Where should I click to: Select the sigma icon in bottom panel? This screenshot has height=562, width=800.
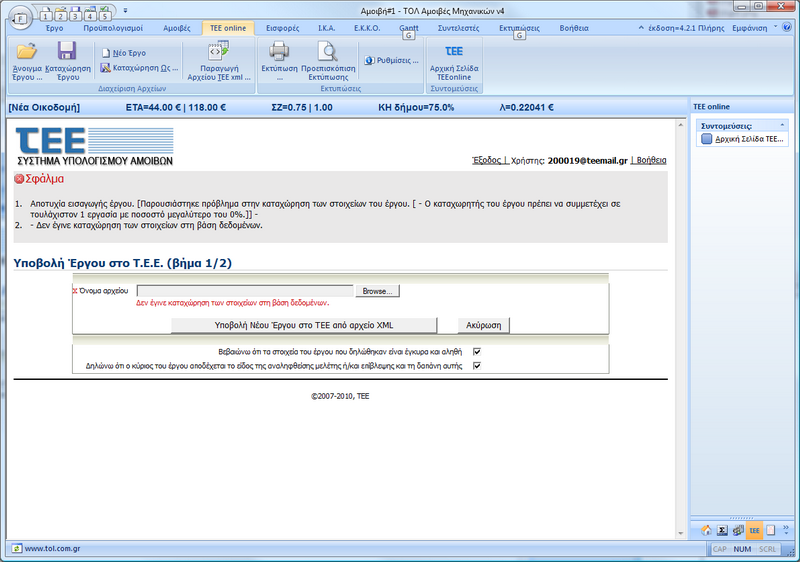(721, 530)
